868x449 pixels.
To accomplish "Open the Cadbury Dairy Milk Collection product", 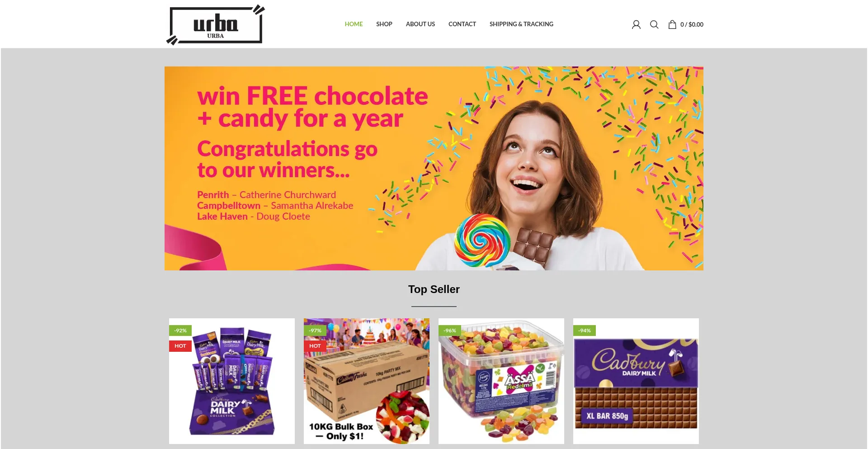I will (x=232, y=381).
